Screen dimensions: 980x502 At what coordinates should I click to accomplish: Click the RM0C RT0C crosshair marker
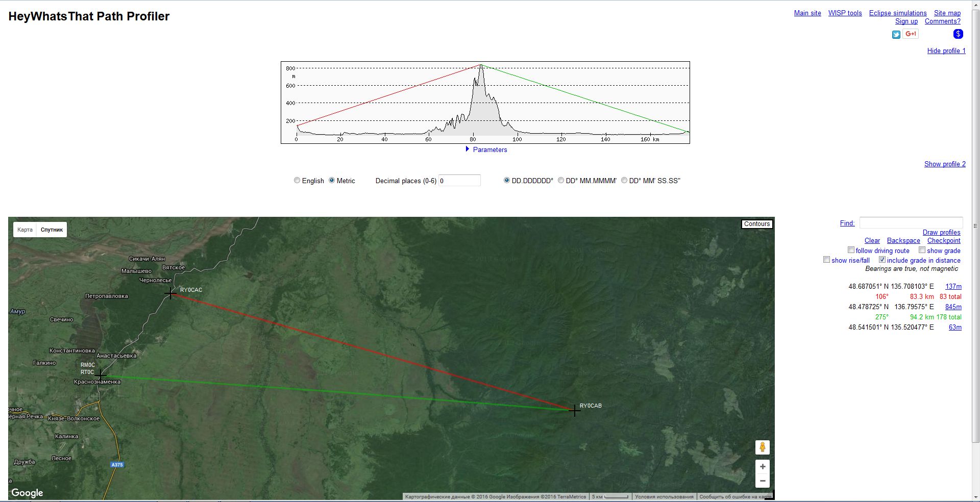(x=101, y=375)
